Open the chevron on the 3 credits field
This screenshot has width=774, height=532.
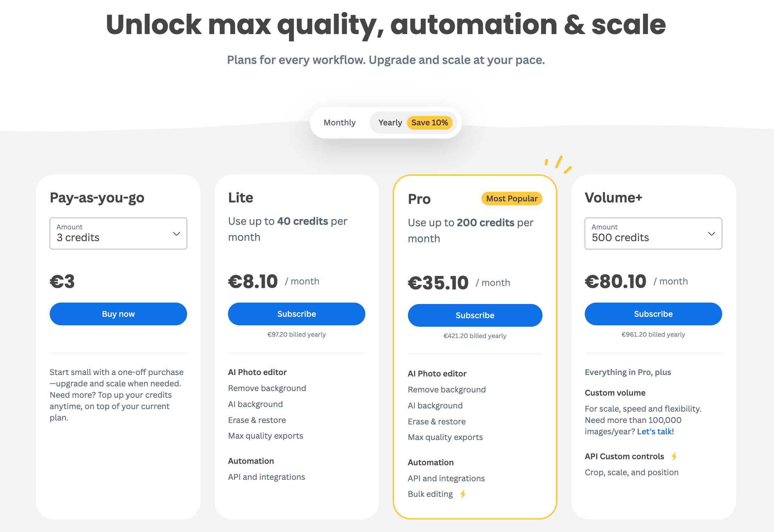click(x=176, y=233)
